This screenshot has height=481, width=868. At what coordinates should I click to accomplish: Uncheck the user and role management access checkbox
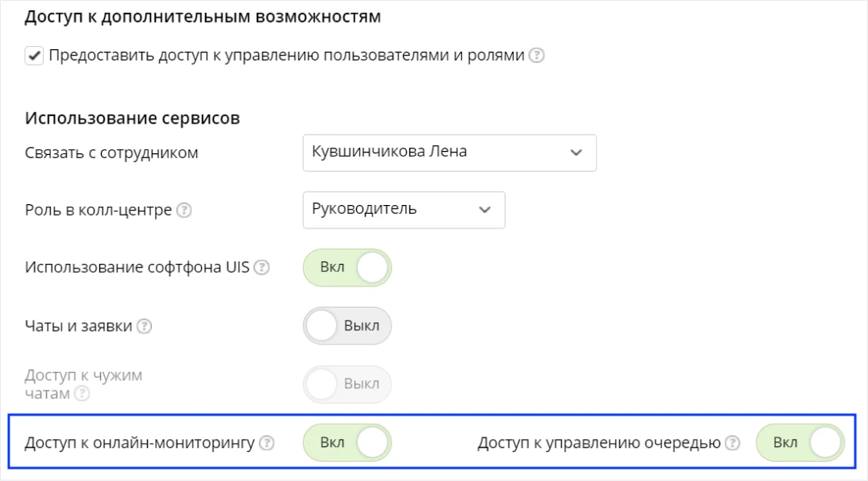[x=34, y=56]
